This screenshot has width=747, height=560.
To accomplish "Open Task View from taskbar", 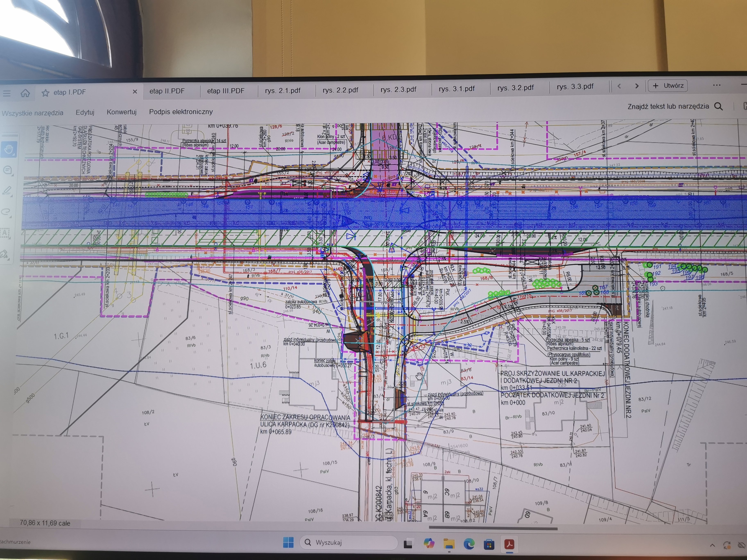I will pos(408,544).
